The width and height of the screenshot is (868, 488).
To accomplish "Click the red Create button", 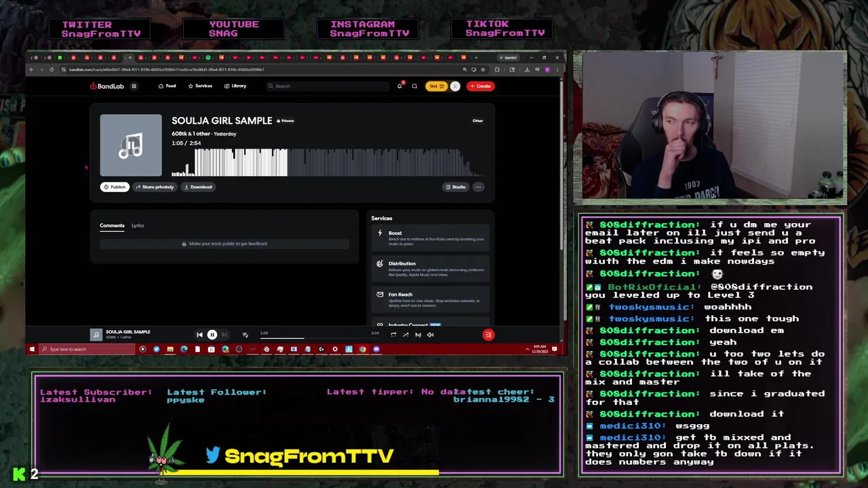I will pos(480,86).
